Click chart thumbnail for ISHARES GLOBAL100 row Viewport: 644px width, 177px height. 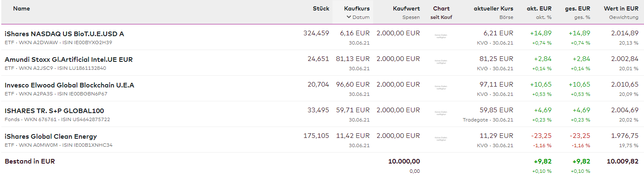coord(441,114)
